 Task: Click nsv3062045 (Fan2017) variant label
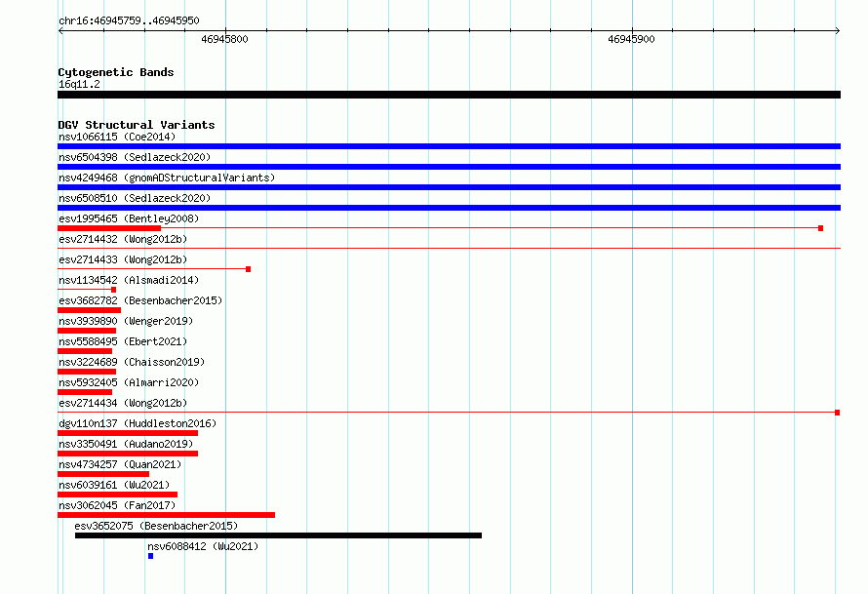tap(117, 505)
